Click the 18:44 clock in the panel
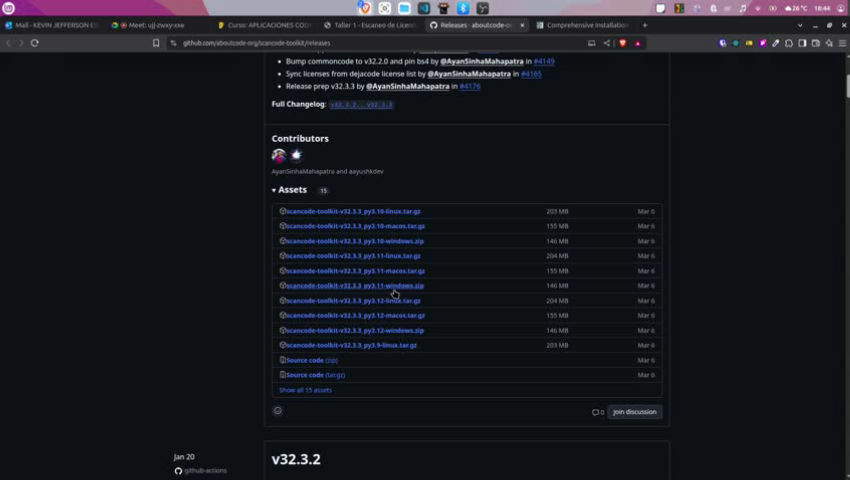 [x=822, y=8]
